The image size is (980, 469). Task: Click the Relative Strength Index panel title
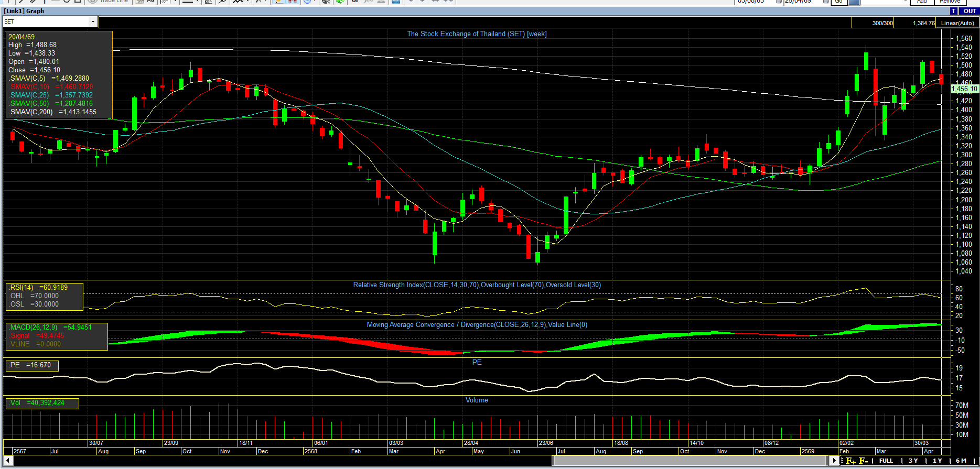[477, 285]
